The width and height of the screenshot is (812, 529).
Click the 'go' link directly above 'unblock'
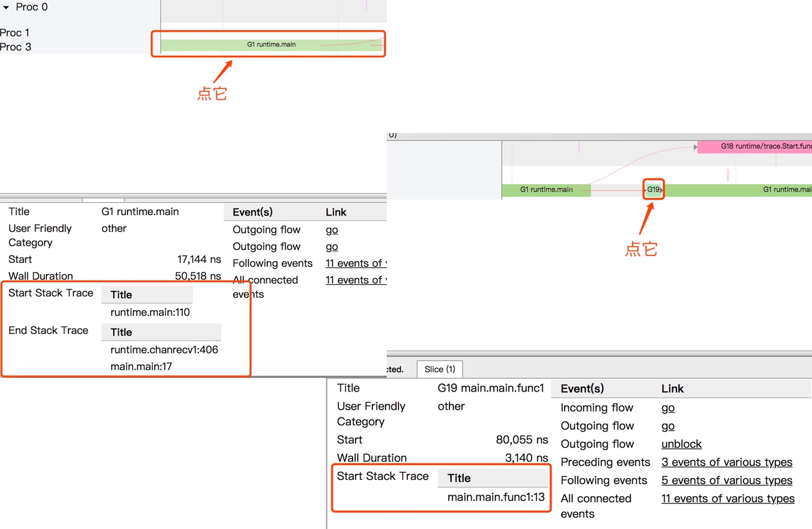668,426
